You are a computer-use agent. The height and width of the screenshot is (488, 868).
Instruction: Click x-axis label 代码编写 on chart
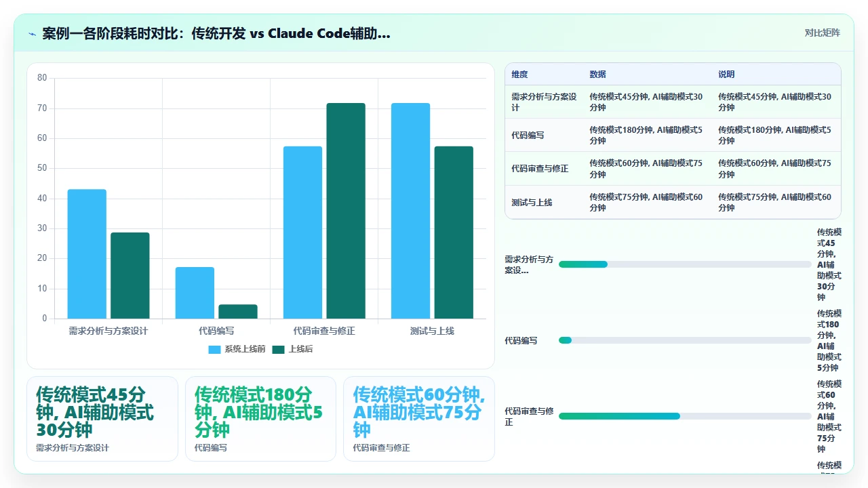coord(216,331)
